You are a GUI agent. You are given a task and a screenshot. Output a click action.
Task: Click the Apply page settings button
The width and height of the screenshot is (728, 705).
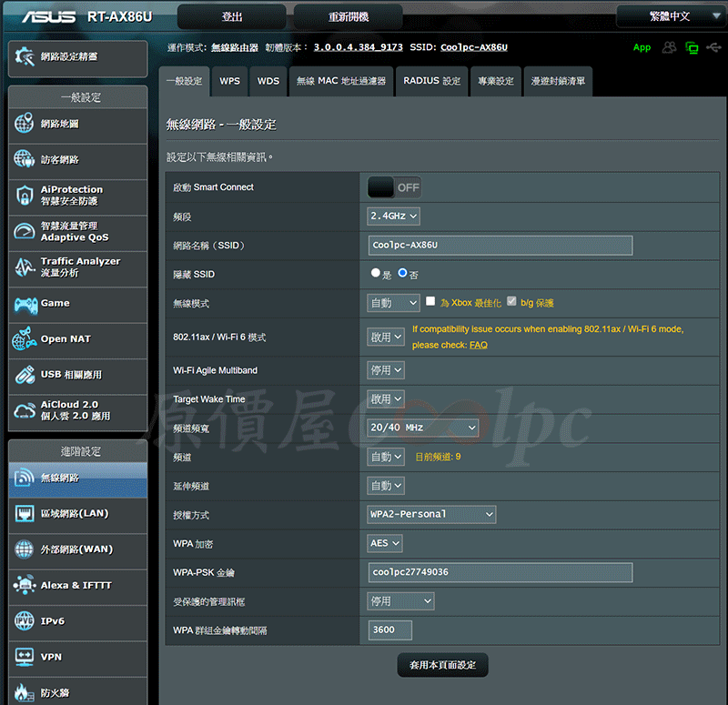442,665
